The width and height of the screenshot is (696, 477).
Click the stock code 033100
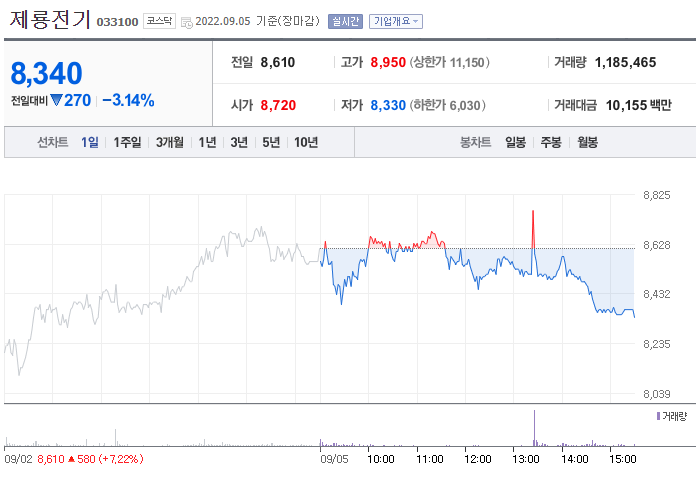[117, 22]
